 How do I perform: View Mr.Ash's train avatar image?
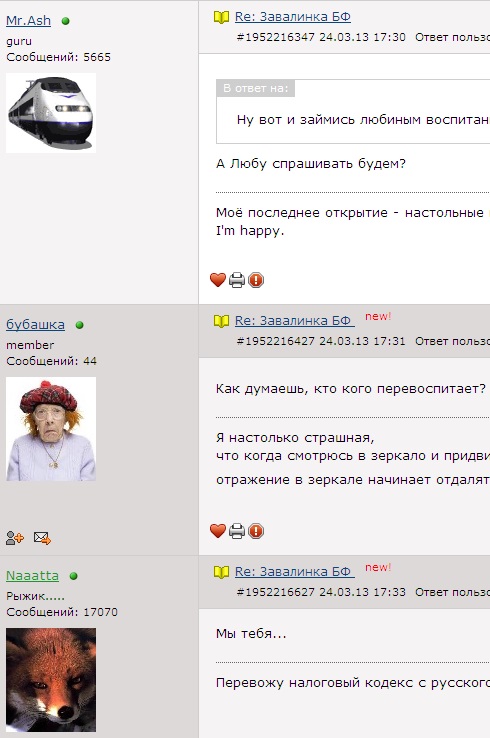51,113
